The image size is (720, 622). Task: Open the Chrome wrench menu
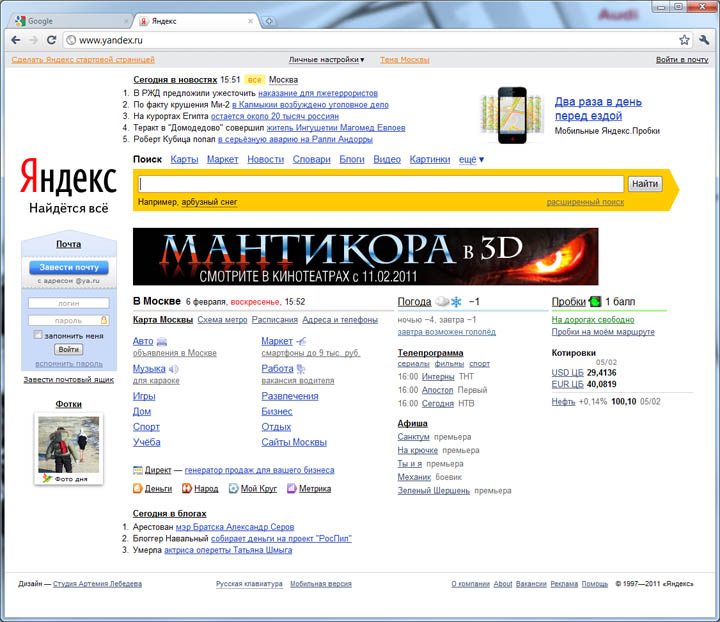[704, 40]
